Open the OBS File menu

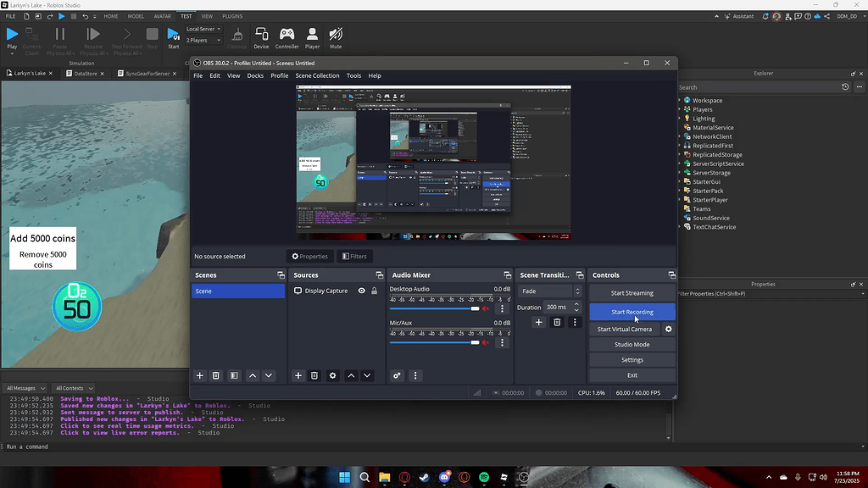pos(198,75)
